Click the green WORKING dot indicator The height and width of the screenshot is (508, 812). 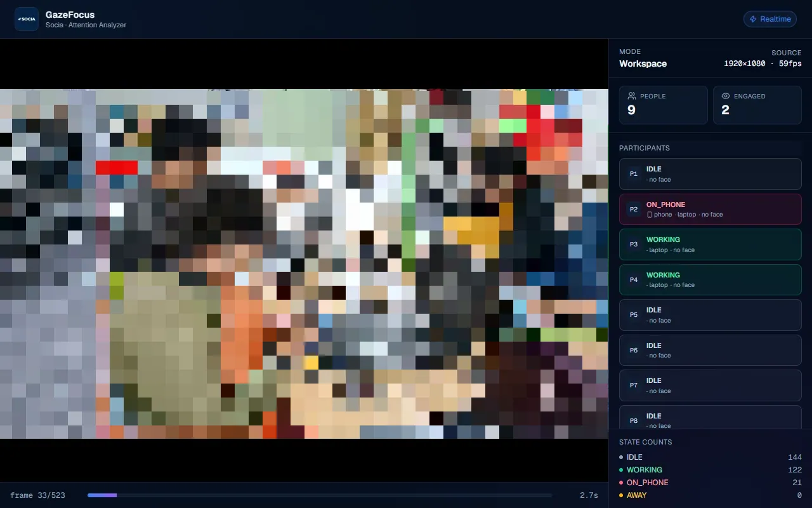(x=621, y=470)
